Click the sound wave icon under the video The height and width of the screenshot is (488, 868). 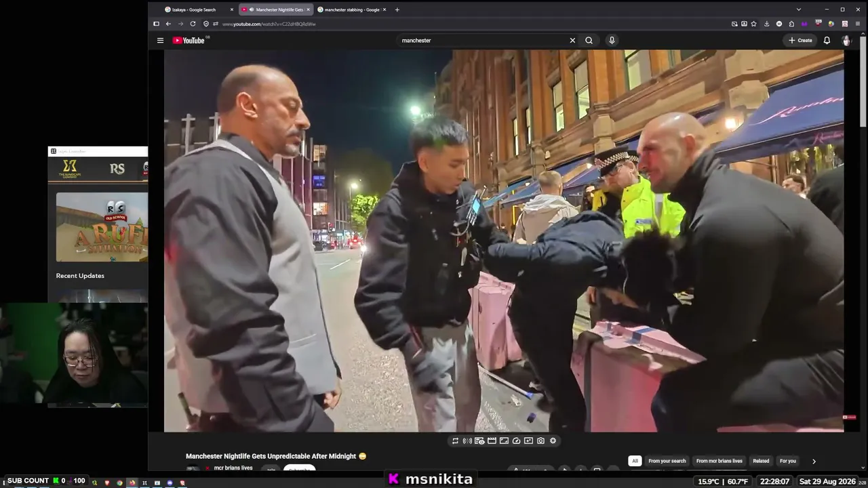pos(467,441)
